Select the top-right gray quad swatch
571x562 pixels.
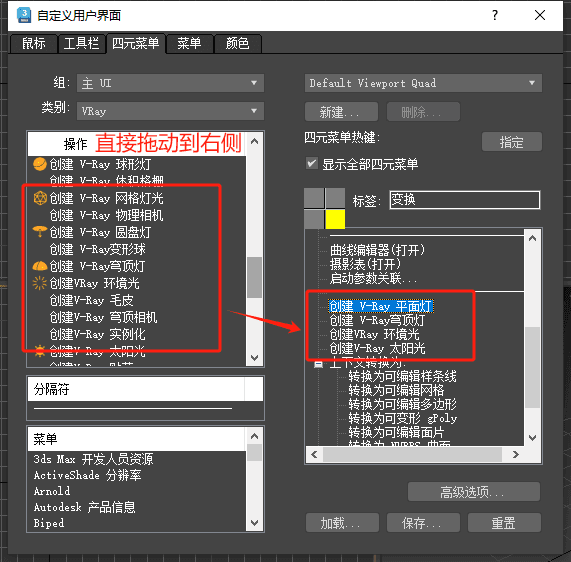click(335, 198)
